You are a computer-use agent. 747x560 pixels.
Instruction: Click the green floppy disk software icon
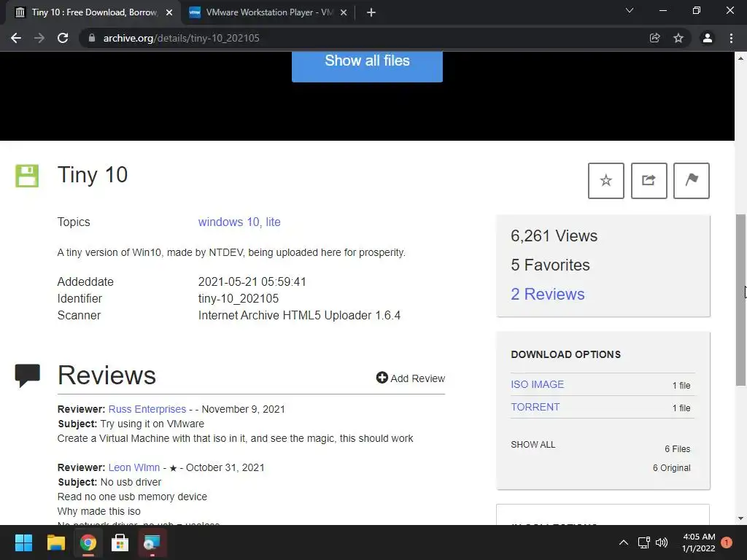[27, 176]
